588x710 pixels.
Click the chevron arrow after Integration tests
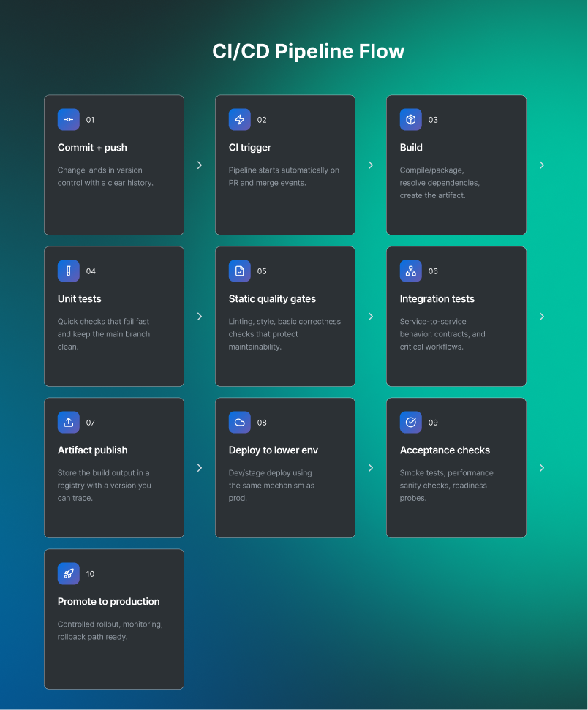(542, 317)
